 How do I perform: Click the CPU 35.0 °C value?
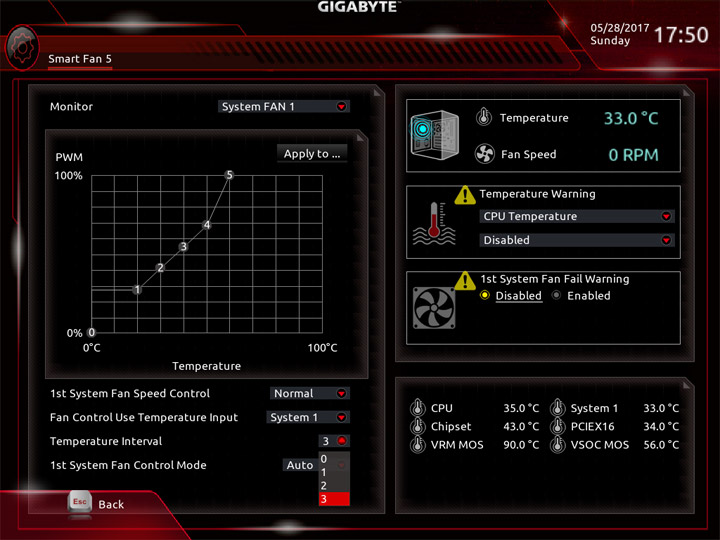point(521,408)
